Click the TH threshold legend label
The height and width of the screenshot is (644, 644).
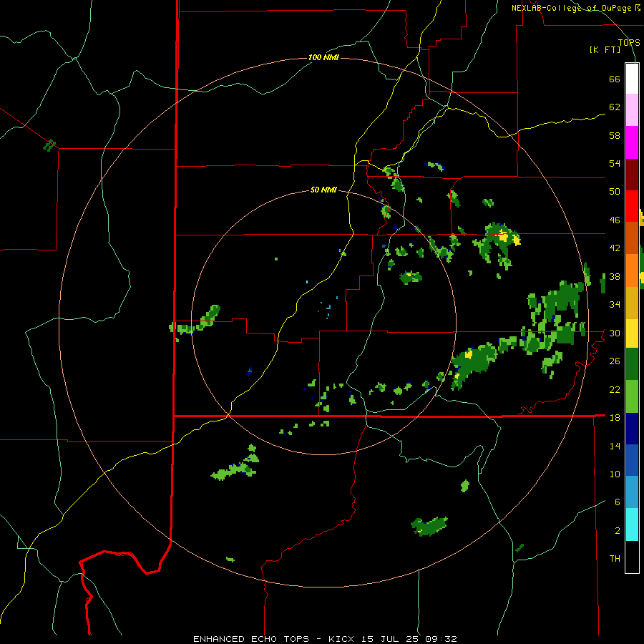click(x=615, y=559)
